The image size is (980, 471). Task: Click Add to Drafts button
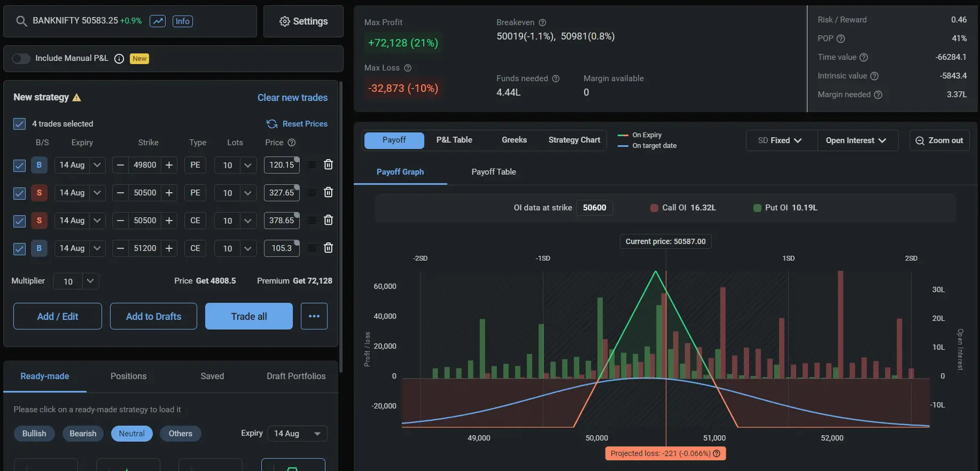coord(153,316)
